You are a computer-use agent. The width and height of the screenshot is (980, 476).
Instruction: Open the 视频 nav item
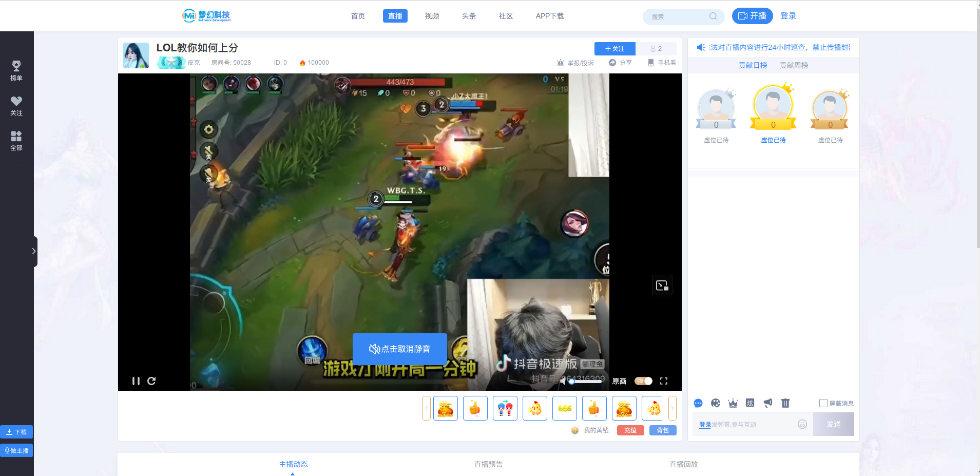click(x=432, y=16)
